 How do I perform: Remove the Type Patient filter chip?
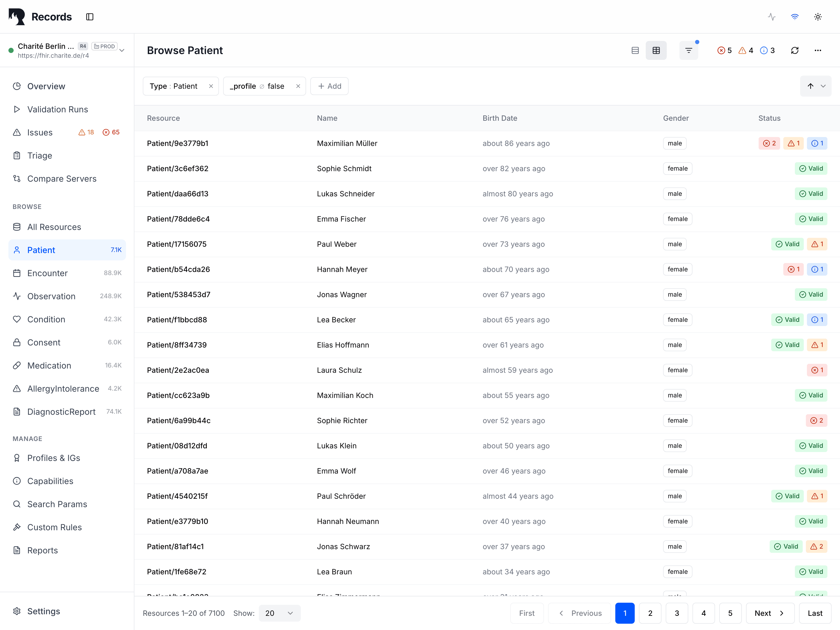211,86
